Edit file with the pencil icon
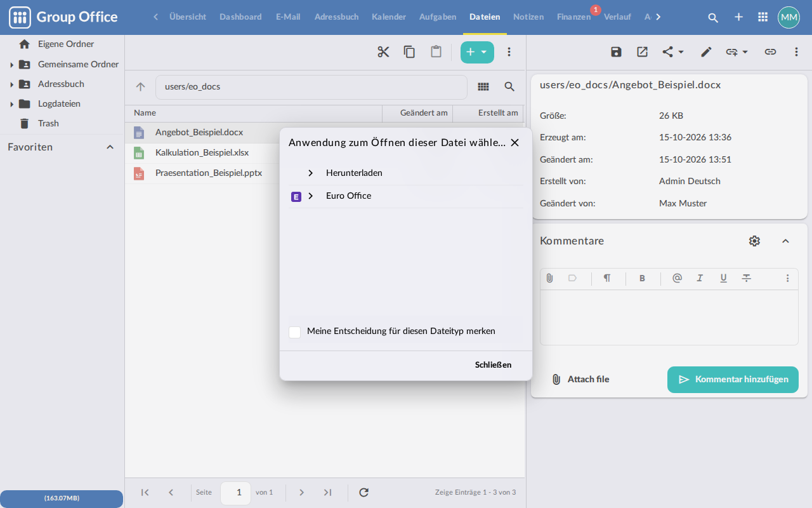The height and width of the screenshot is (508, 812). (706, 52)
